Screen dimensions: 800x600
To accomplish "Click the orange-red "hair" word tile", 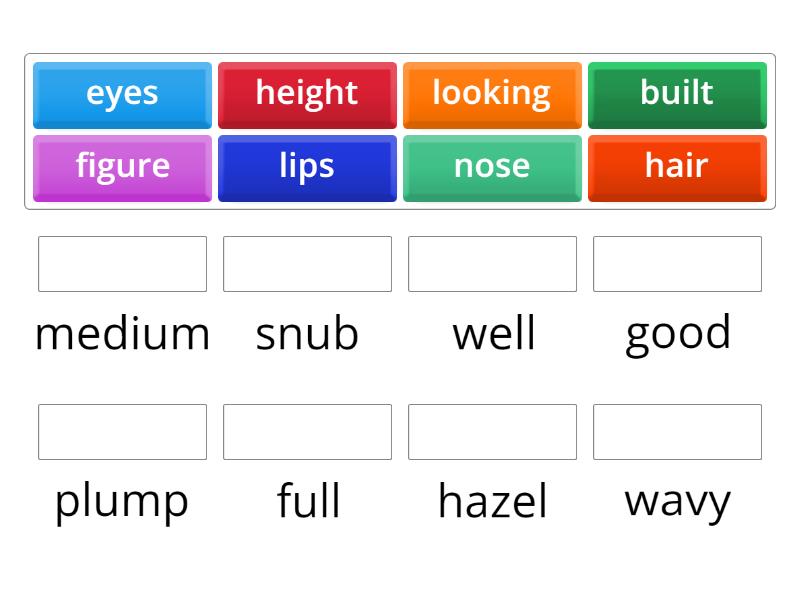I will 677,167.
